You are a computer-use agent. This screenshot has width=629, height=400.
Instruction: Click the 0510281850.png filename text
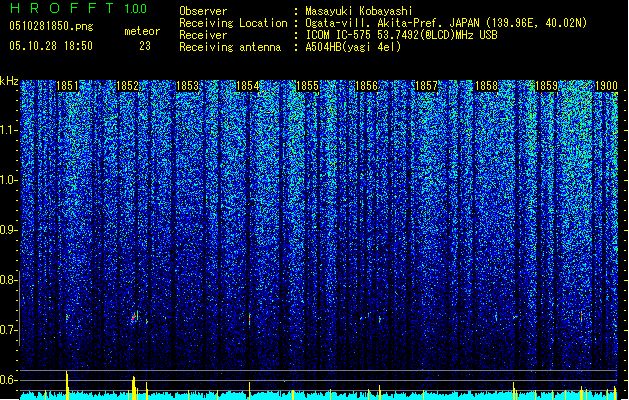51,26
